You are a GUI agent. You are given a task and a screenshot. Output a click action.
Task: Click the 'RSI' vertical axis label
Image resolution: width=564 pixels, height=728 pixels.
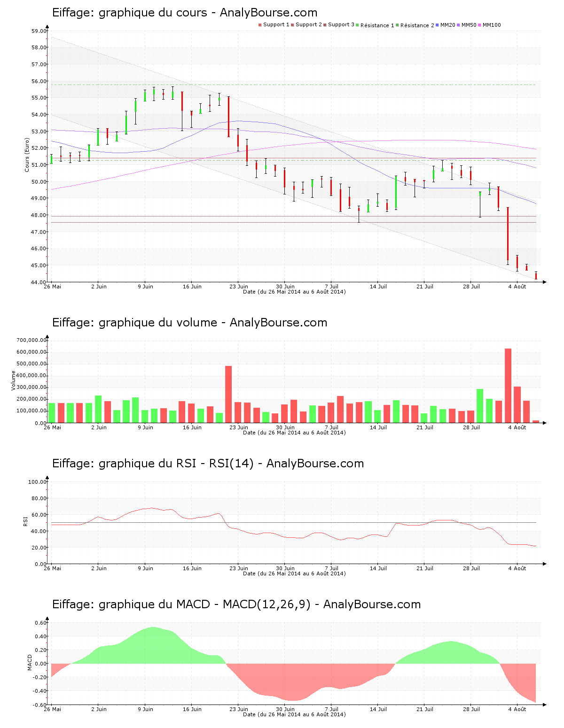coord(25,521)
